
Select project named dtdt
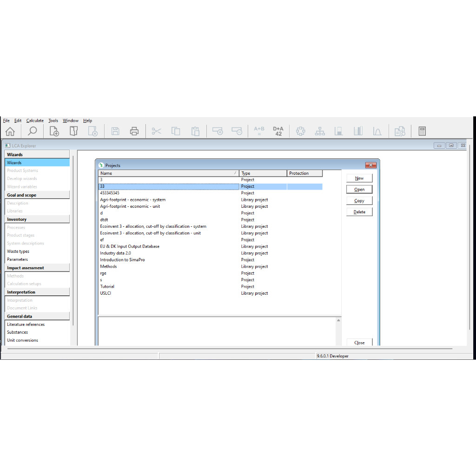pyautogui.click(x=211, y=220)
